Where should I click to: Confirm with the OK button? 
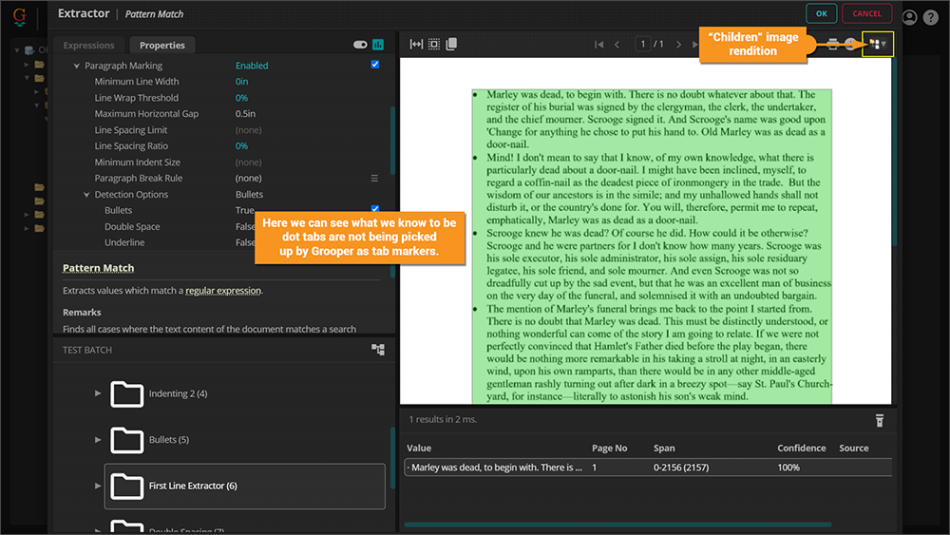822,13
